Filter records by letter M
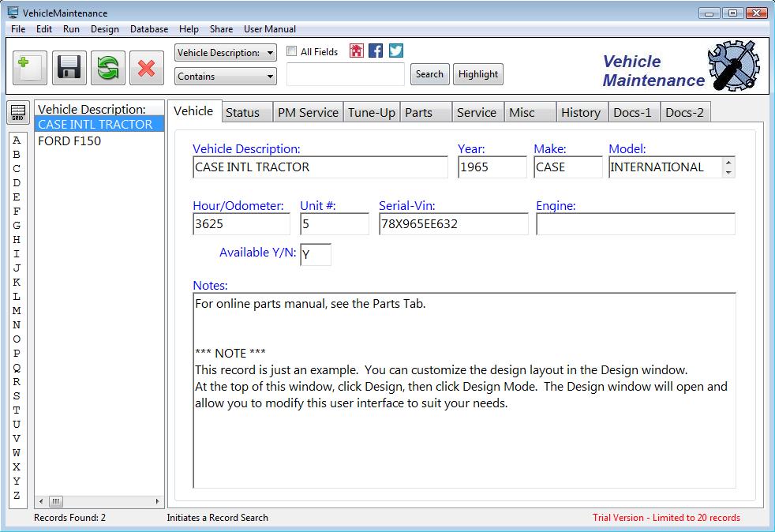This screenshot has height=532, width=775. tap(17, 310)
